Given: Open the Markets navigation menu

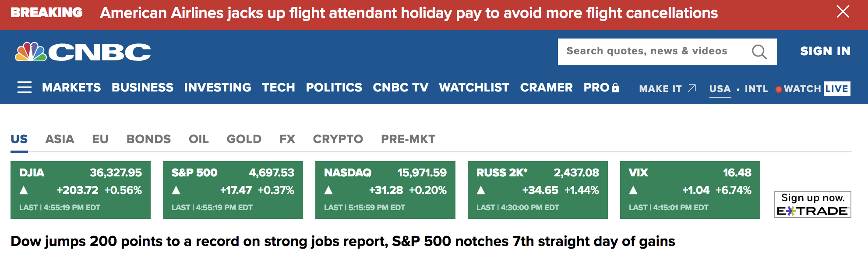Looking at the screenshot, I should pyautogui.click(x=71, y=88).
